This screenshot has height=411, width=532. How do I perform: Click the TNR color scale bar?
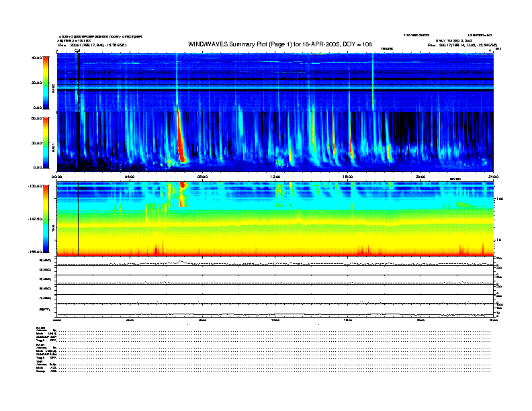[46, 219]
